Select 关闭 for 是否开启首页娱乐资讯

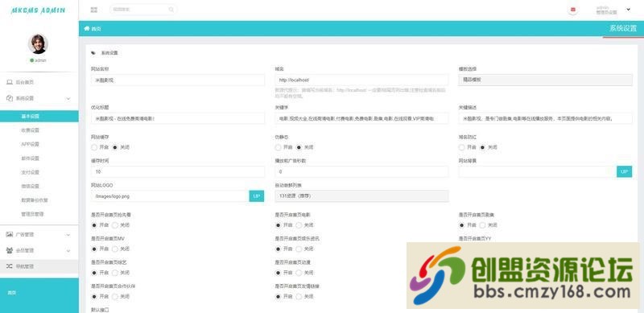(299, 249)
